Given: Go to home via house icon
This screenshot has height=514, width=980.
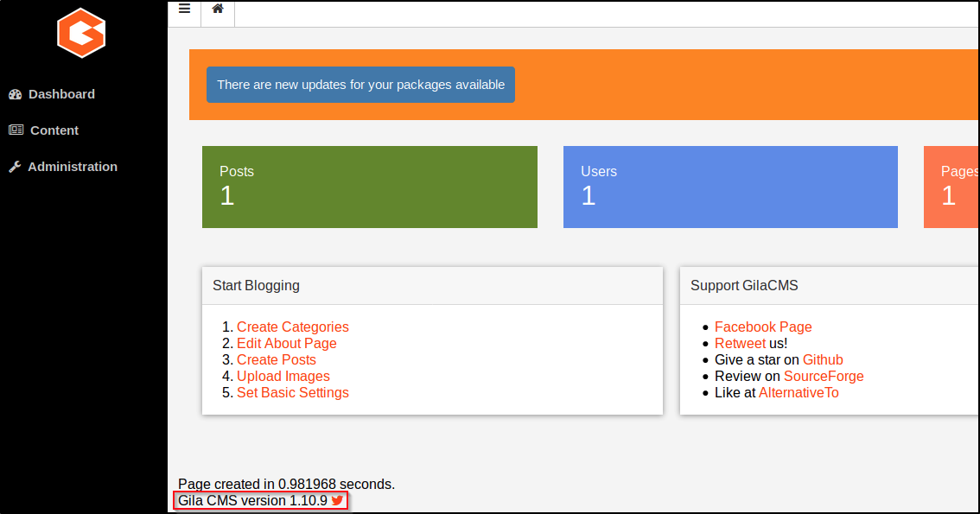Looking at the screenshot, I should 218,9.
